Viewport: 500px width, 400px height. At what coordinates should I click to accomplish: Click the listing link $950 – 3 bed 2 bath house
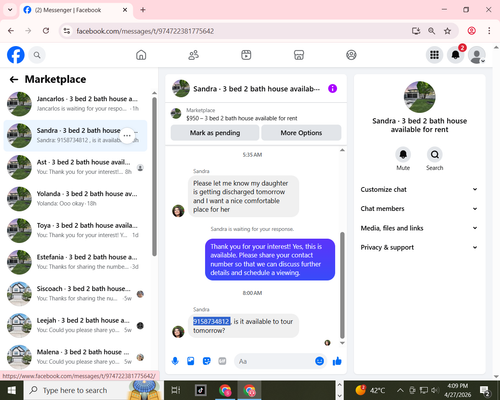(242, 118)
